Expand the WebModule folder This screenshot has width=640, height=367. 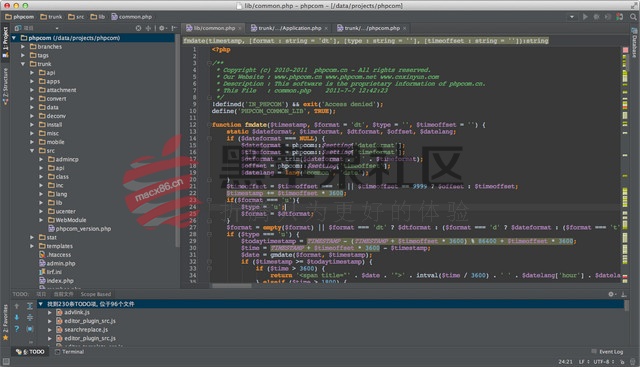click(x=41, y=220)
